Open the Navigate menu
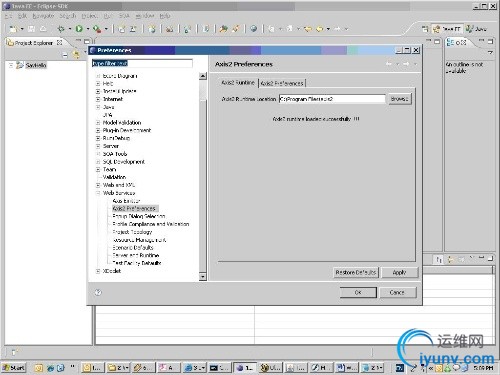 coord(43,16)
